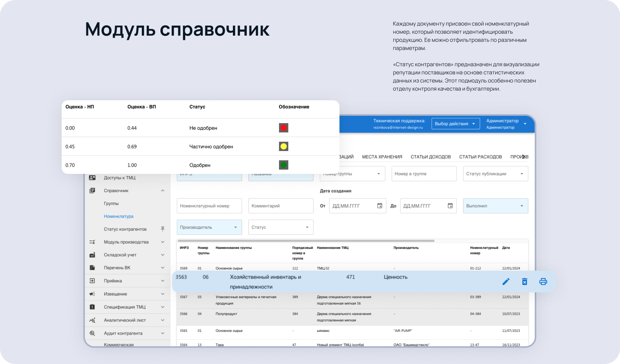Click the red Не одобрен status swatch
Screen dimensions: 620x364
click(x=283, y=128)
